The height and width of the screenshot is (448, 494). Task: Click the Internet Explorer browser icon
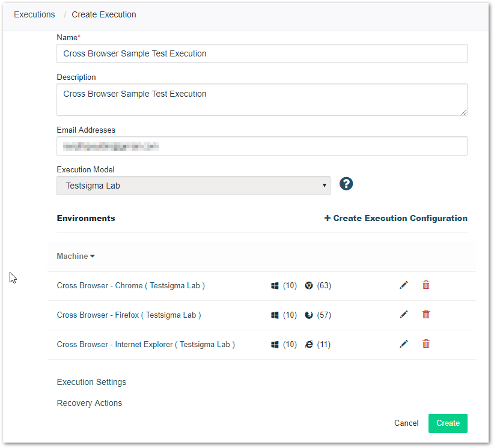click(x=309, y=345)
